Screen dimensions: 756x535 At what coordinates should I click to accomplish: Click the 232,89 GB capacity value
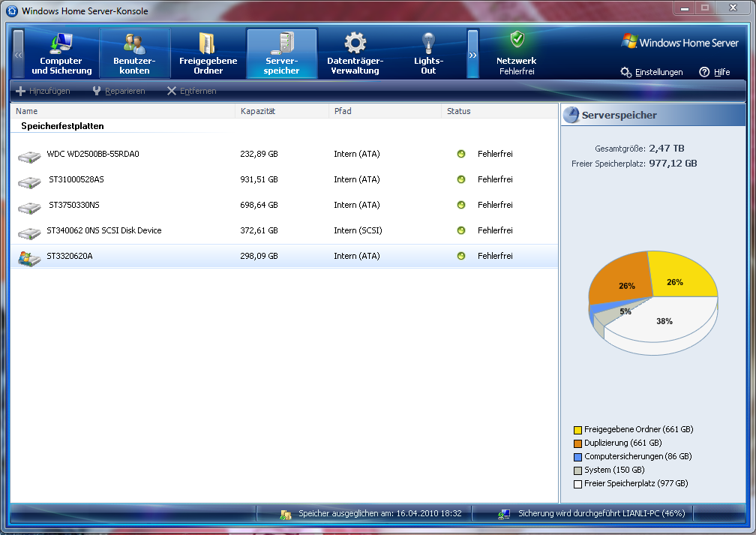[x=259, y=154]
